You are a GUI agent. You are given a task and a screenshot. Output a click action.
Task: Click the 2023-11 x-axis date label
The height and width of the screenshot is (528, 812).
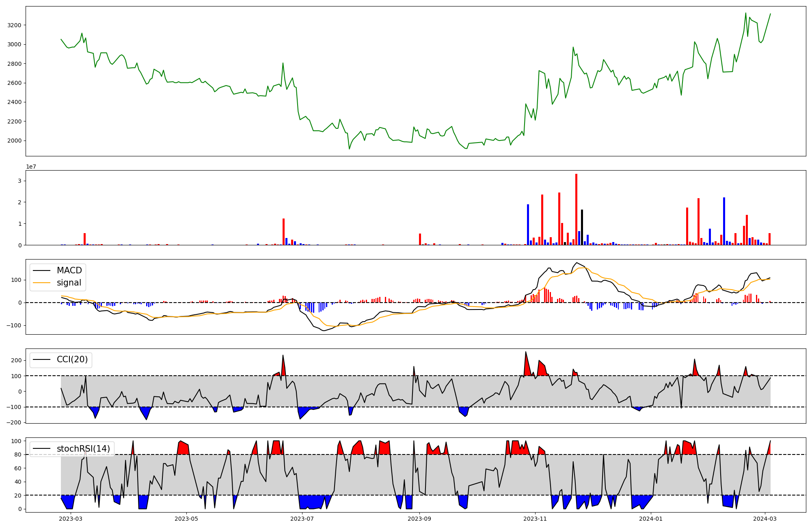pos(535,519)
